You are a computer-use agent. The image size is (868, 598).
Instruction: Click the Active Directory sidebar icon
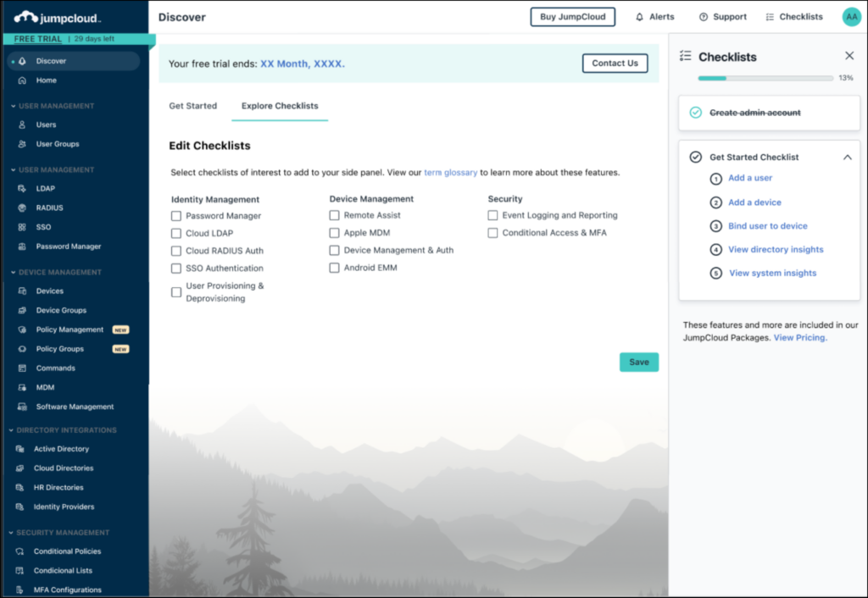pos(23,449)
